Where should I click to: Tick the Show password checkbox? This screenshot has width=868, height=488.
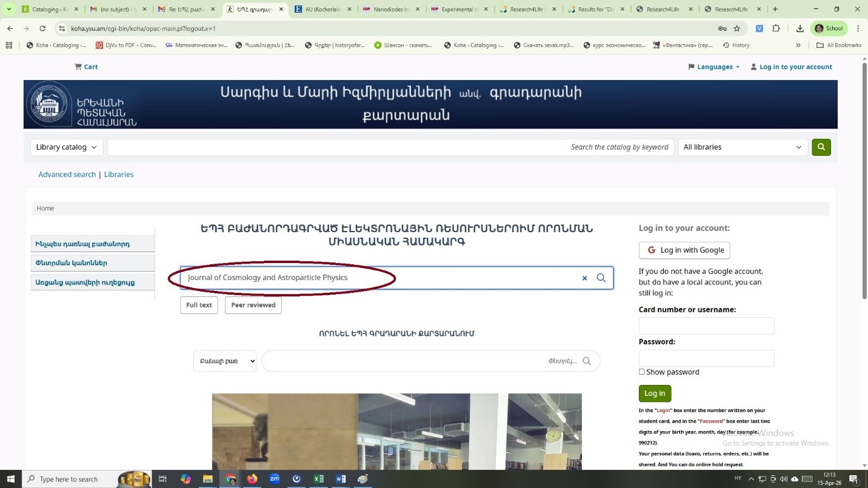(642, 372)
